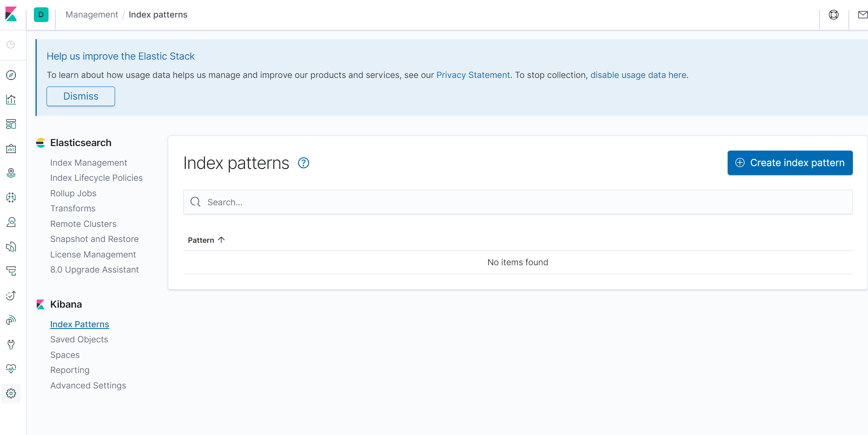The image size is (868, 435).
Task: Open Discover from the compass icon
Action: pos(11,75)
